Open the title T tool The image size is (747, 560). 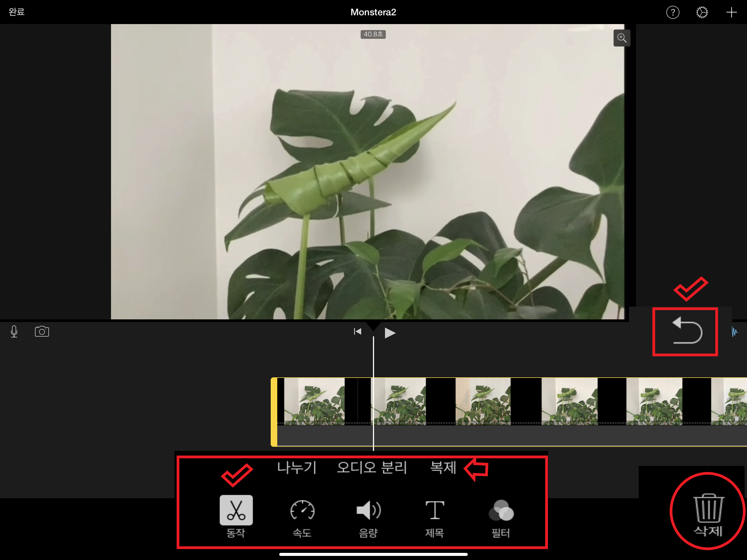pos(435,510)
